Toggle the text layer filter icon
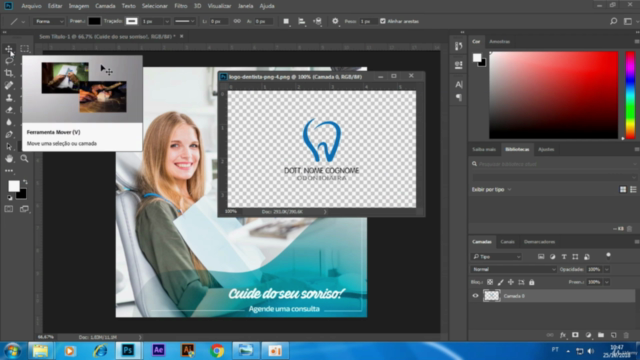The height and width of the screenshot is (360, 640). tap(564, 257)
